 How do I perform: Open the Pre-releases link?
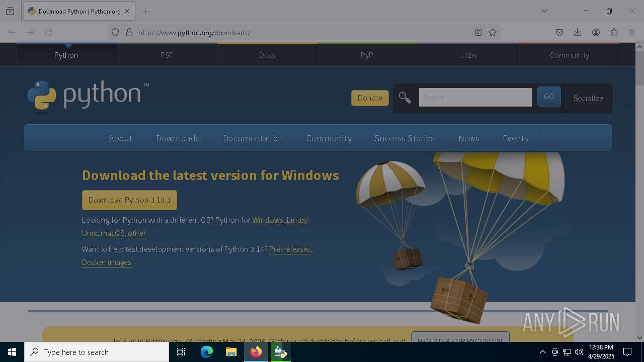[290, 249]
